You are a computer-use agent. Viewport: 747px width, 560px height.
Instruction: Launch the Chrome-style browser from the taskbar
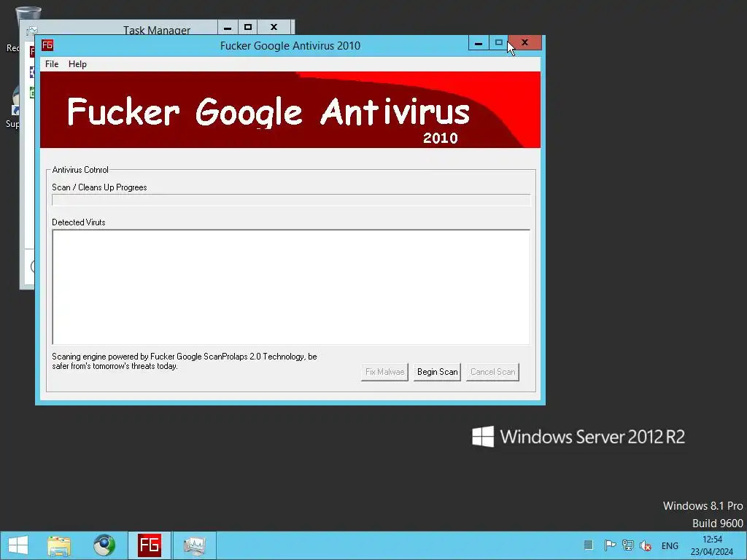click(104, 545)
